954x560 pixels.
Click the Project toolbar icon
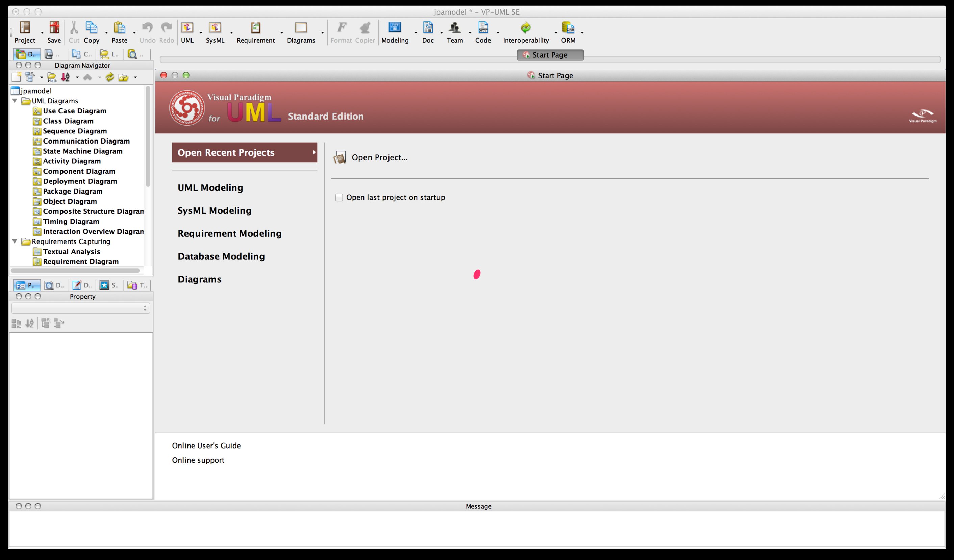[25, 27]
